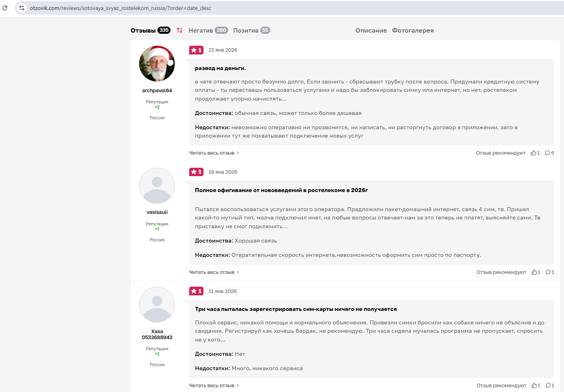Click the otzovik.com URL in address bar
The width and height of the screenshot is (564, 392).
(120, 8)
